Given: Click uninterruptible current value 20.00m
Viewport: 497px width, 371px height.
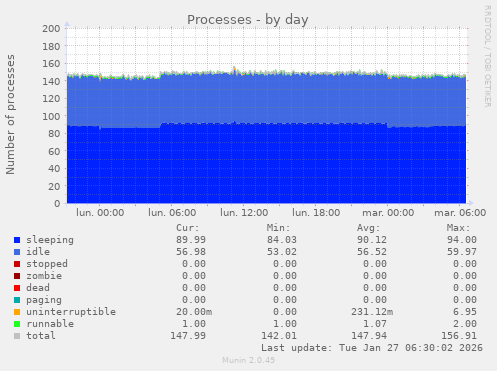Looking at the screenshot, I should pos(194,312).
